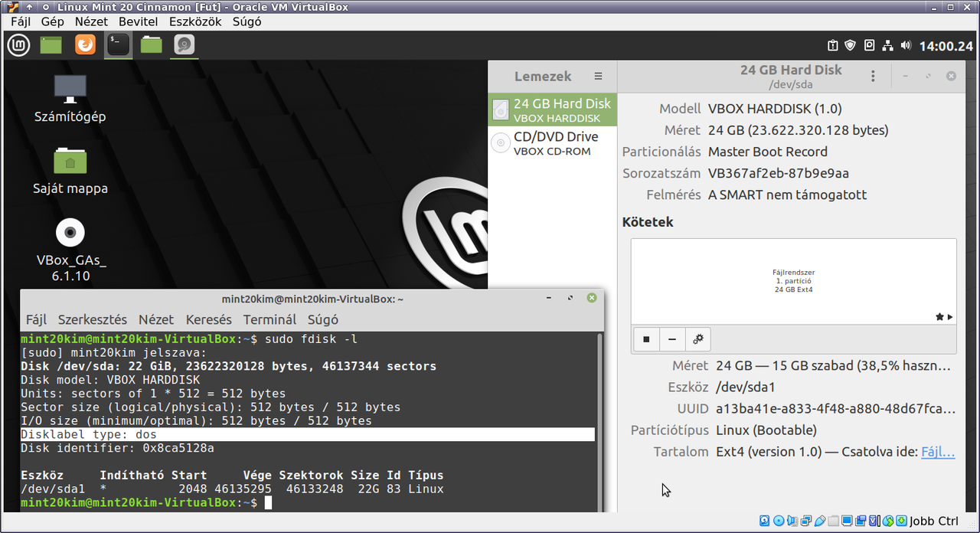Click the VirtualBox hard disk activity icon

click(x=764, y=521)
